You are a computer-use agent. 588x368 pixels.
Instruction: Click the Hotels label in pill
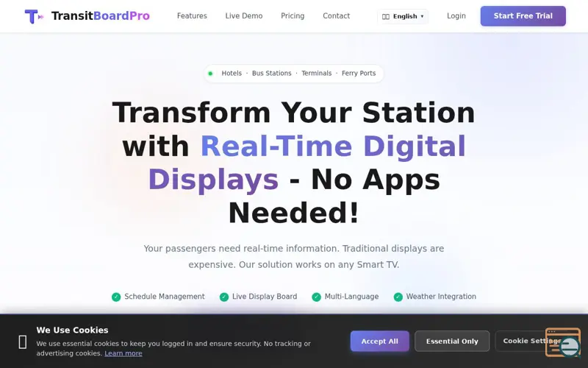pos(232,73)
